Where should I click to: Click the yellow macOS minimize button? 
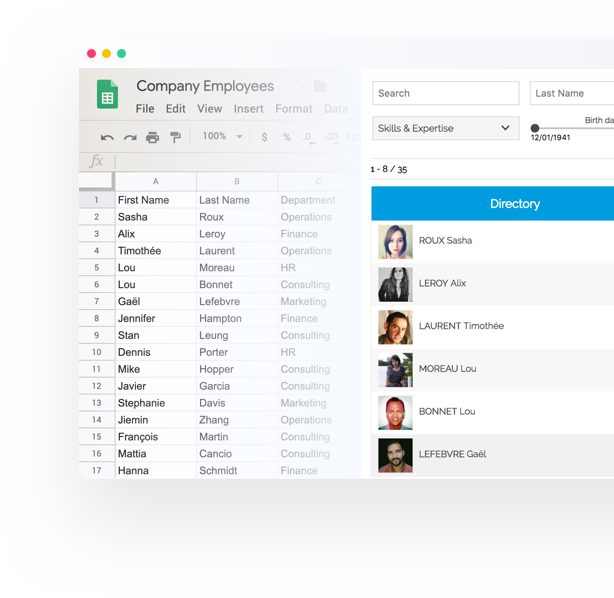[107, 53]
